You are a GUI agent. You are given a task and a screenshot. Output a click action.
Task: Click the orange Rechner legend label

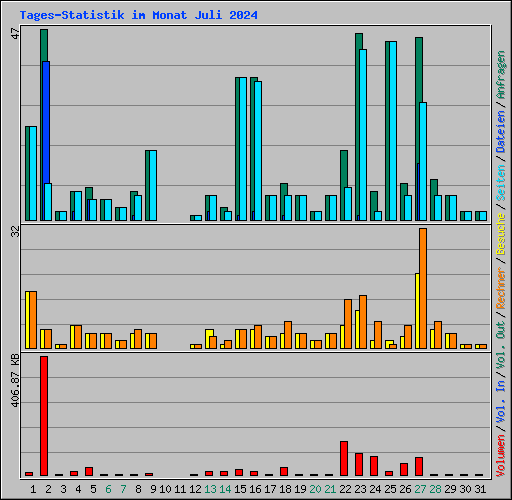tap(501, 288)
